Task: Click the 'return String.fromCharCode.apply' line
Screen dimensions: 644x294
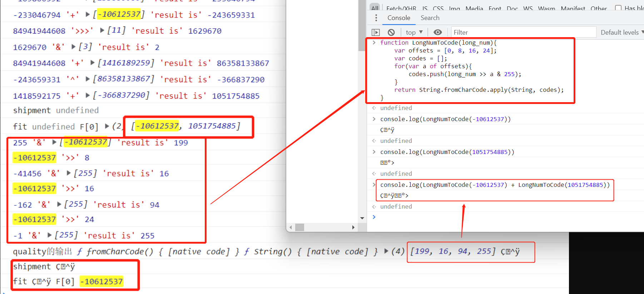Action: [479, 90]
